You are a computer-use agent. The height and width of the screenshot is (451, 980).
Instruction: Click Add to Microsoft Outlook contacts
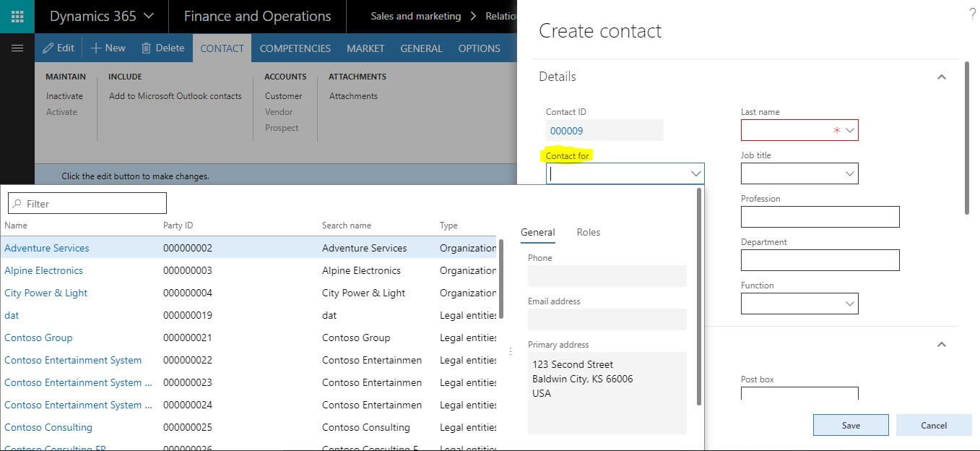pyautogui.click(x=175, y=95)
